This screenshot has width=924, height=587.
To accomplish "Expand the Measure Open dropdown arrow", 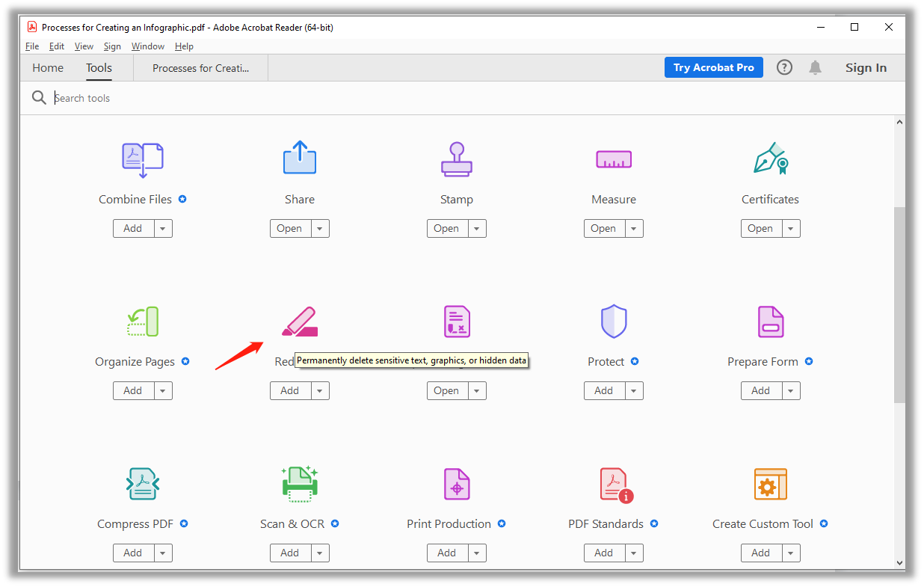I will point(634,229).
